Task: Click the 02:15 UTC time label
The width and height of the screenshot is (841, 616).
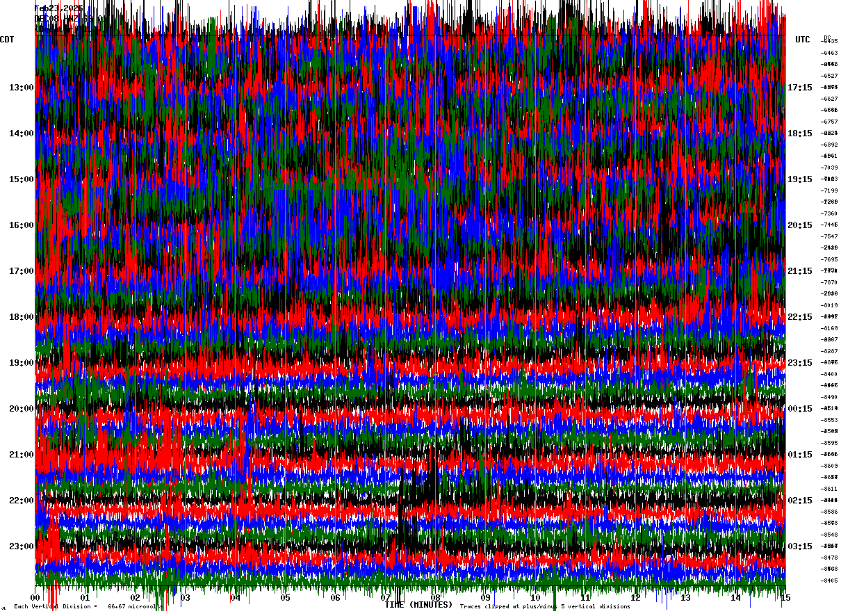Action: (800, 501)
